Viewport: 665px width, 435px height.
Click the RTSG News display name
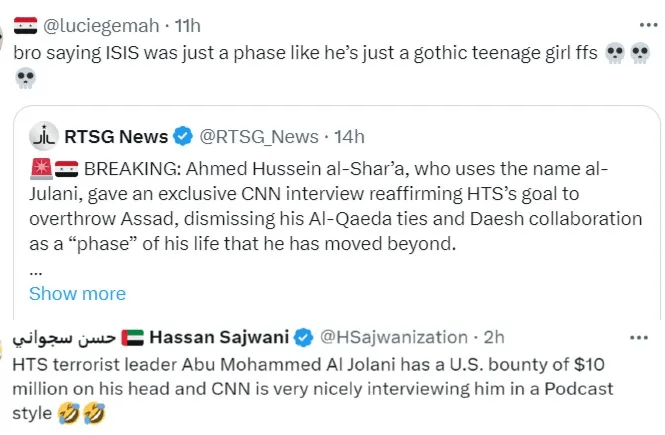click(x=117, y=136)
